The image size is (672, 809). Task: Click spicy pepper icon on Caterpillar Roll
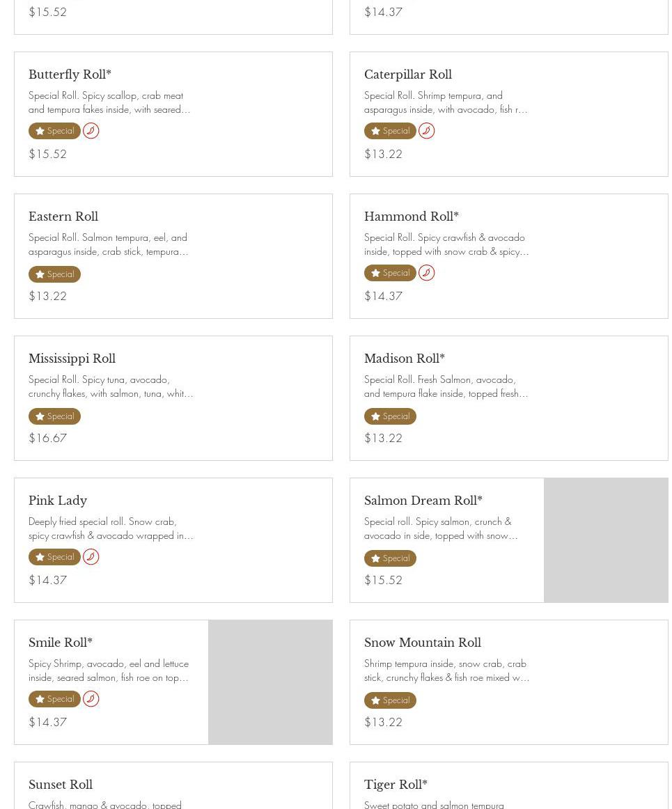(427, 131)
